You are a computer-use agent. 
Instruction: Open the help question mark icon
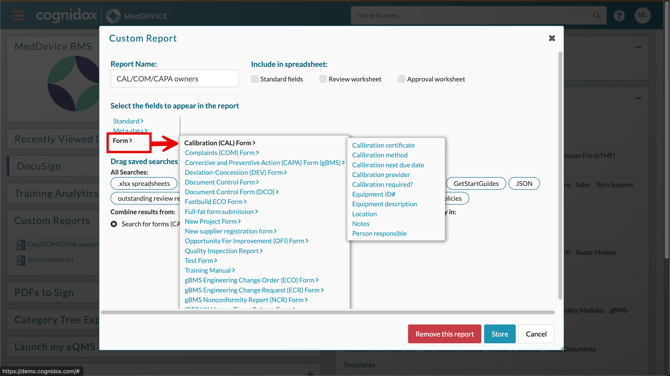[619, 16]
